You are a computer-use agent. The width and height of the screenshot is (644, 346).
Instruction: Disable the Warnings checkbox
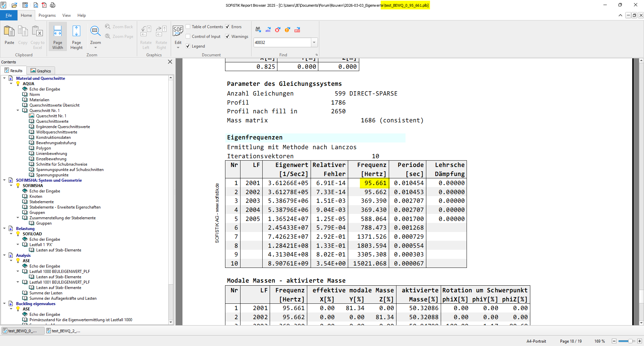tap(227, 37)
